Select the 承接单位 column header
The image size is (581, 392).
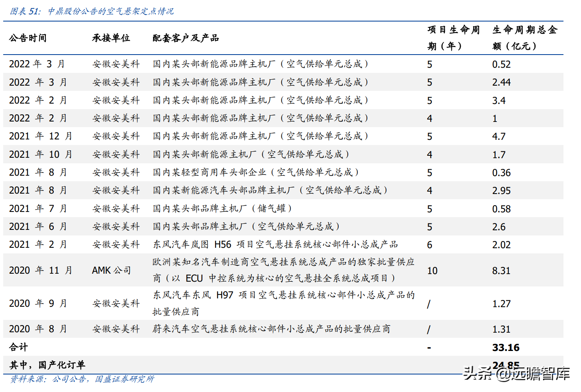[x=111, y=38]
